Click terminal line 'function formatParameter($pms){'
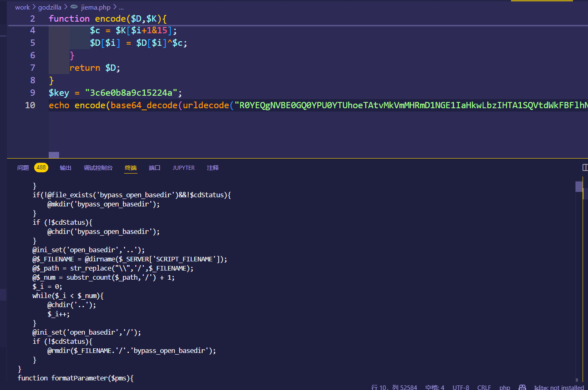The height and width of the screenshot is (390, 588). [76, 378]
